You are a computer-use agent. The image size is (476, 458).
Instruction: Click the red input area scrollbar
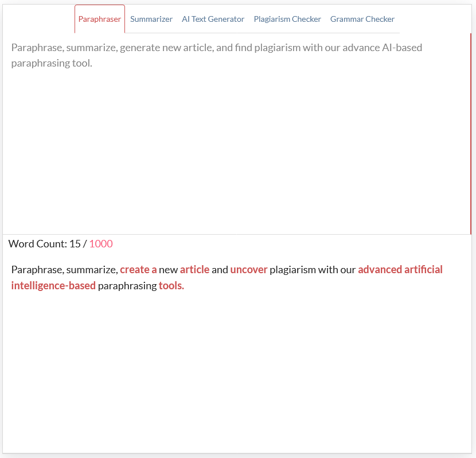tap(470, 134)
